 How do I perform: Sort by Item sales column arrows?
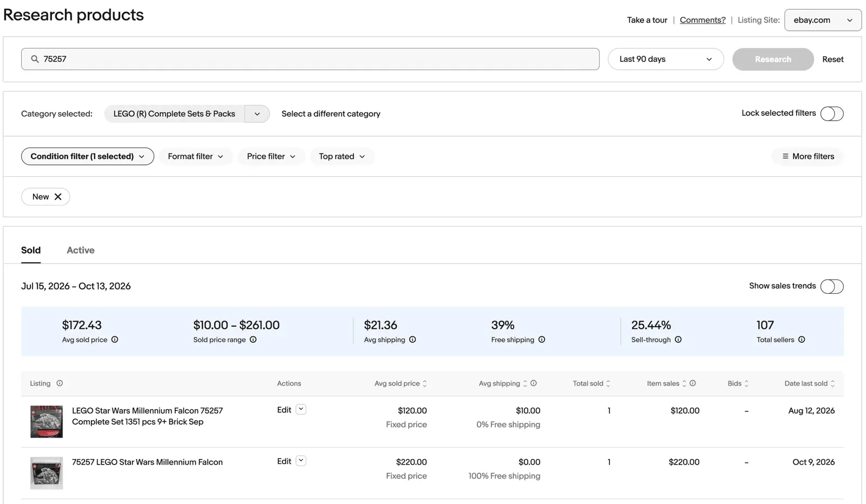click(x=684, y=383)
